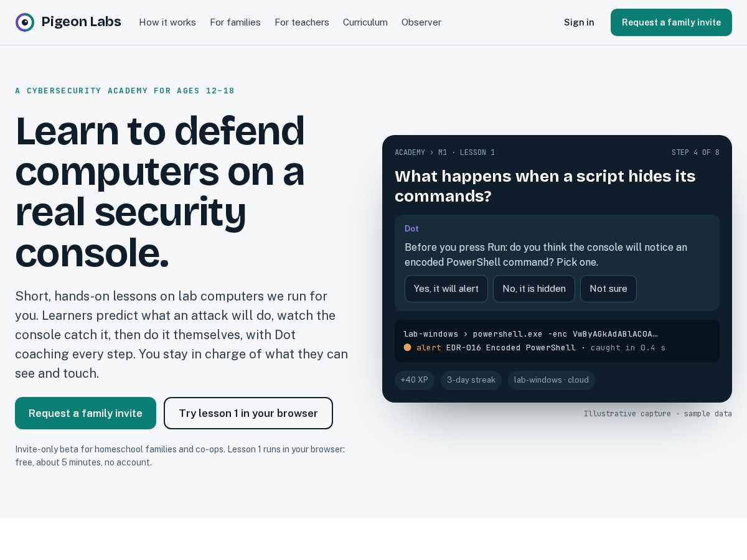The width and height of the screenshot is (747, 560).
Task: Choose the 'Yes, it will alert' answer
Action: coord(446,289)
